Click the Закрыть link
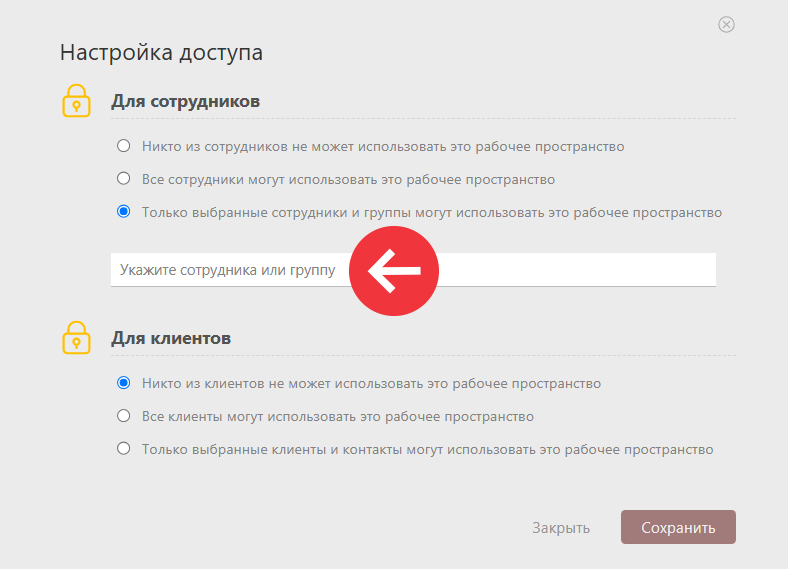Viewport: 788px width, 569px height. coord(561,528)
